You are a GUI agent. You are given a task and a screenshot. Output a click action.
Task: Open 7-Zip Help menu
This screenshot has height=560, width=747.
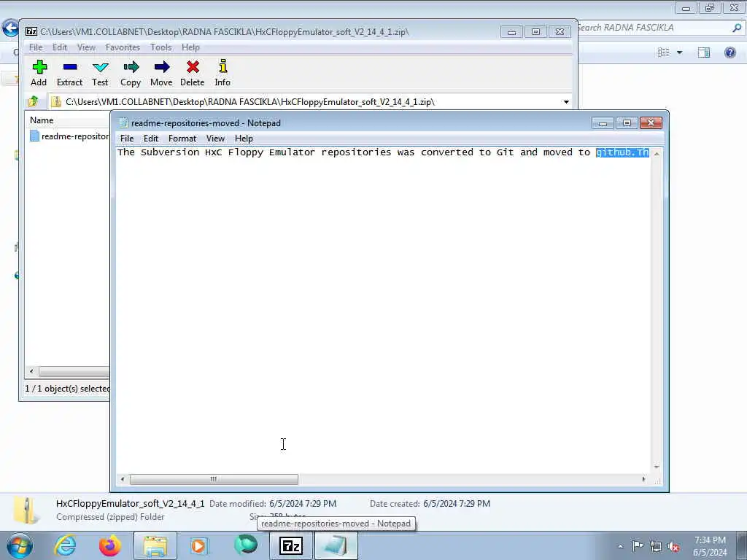(190, 47)
